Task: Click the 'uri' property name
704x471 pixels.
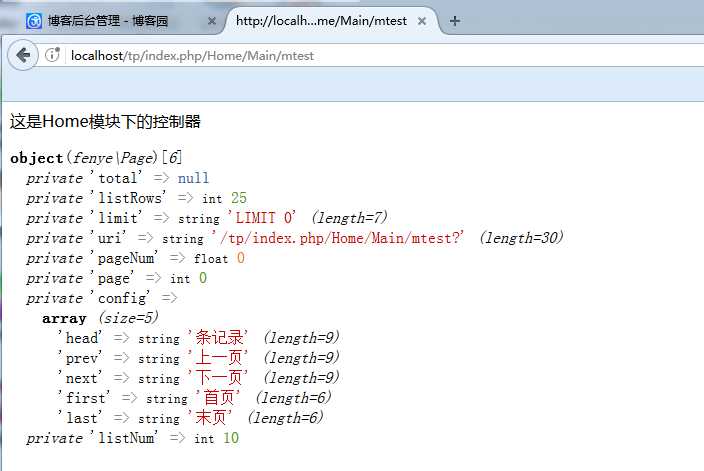Action: [109, 238]
